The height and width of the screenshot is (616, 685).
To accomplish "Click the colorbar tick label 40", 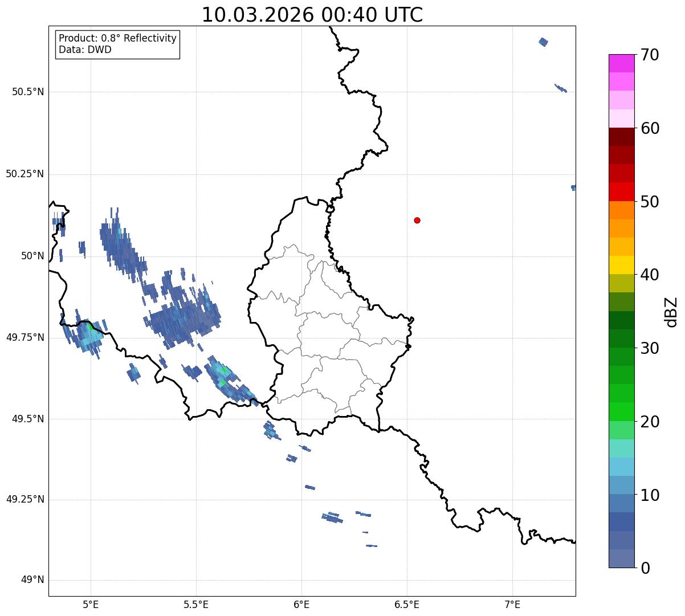I will (x=650, y=275).
